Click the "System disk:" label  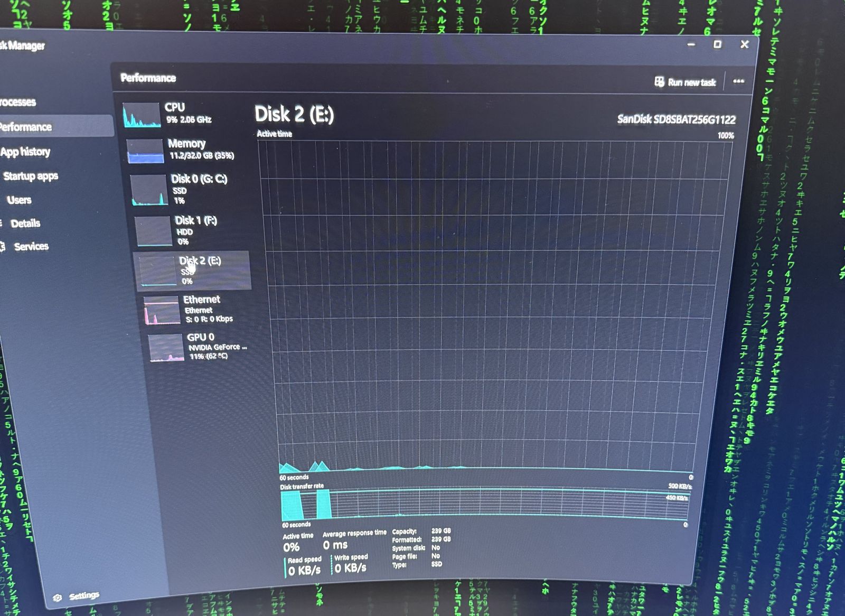(x=409, y=548)
